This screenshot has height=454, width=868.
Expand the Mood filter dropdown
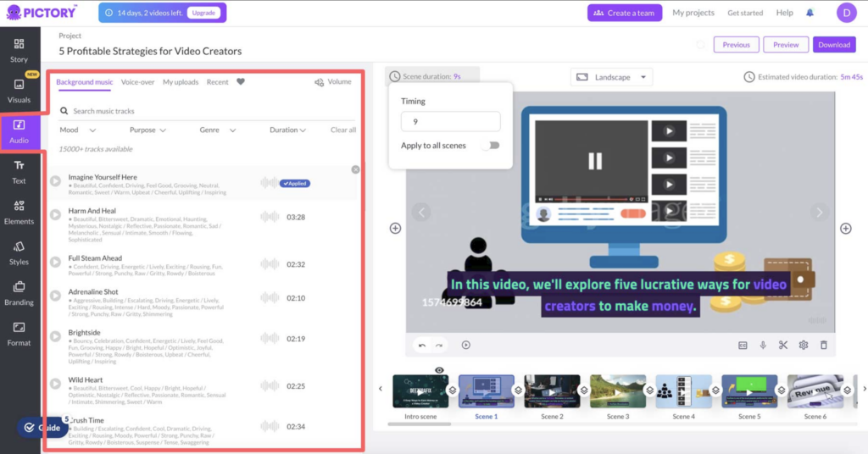[x=77, y=130]
